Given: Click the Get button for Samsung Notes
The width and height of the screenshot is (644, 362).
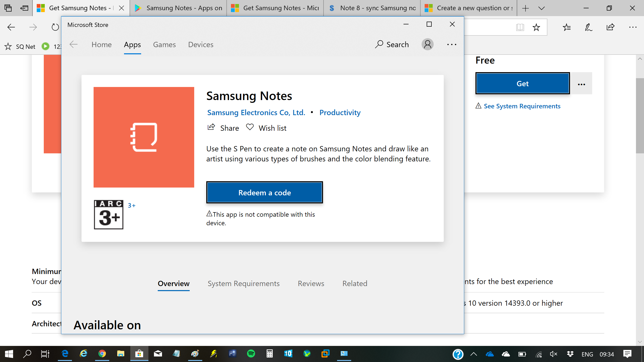Looking at the screenshot, I should [x=522, y=83].
